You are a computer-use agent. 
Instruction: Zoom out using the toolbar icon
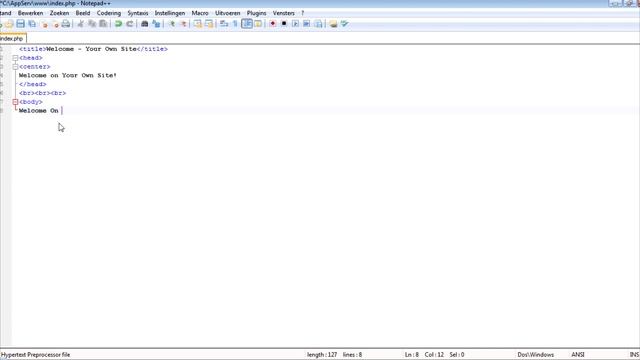click(x=183, y=24)
